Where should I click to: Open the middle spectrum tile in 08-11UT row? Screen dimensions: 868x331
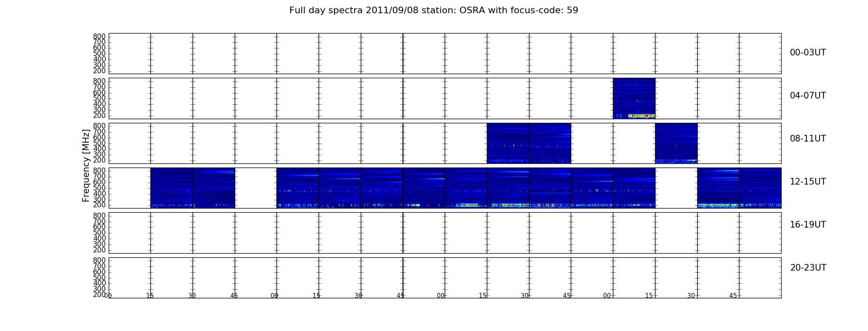(x=550, y=143)
